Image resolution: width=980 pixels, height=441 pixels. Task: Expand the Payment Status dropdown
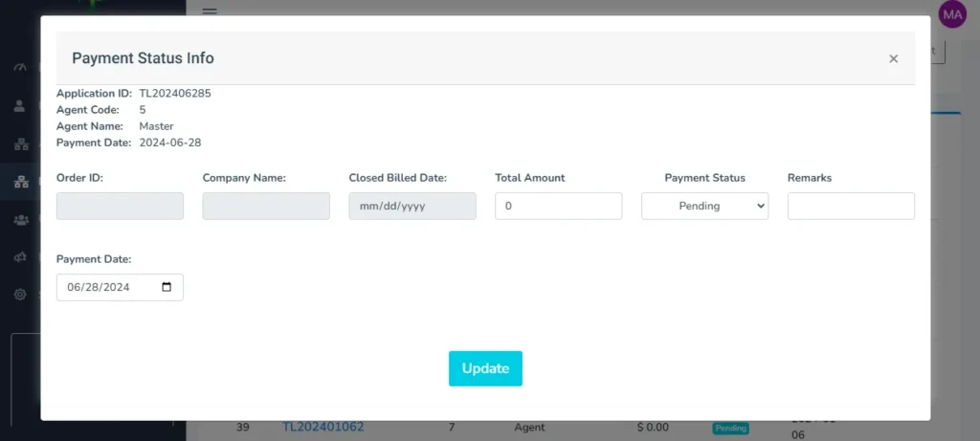click(x=704, y=206)
